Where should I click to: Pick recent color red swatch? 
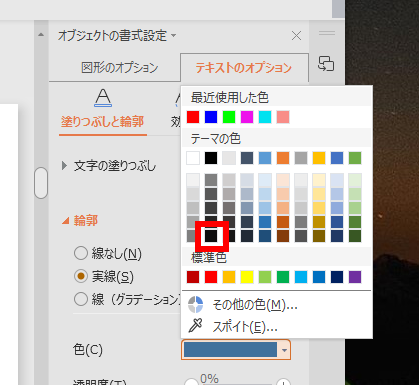point(193,117)
